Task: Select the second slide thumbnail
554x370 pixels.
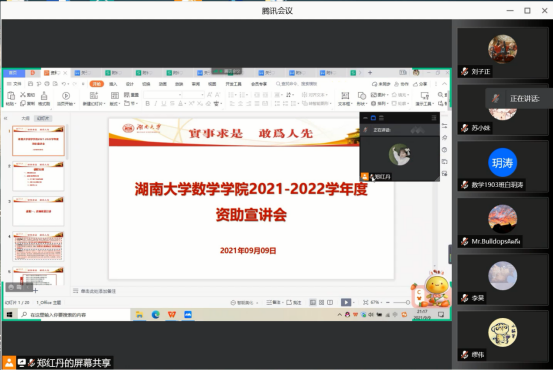Action: [x=39, y=176]
